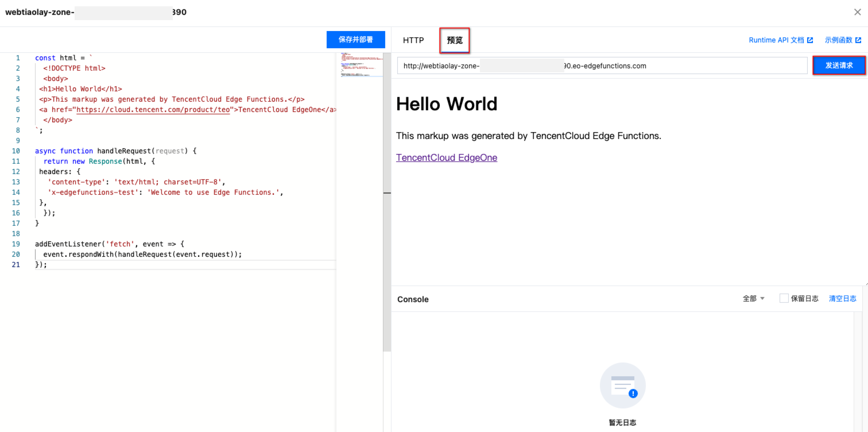
Task: Click the external link icon beside 示例函数
Action: click(858, 40)
